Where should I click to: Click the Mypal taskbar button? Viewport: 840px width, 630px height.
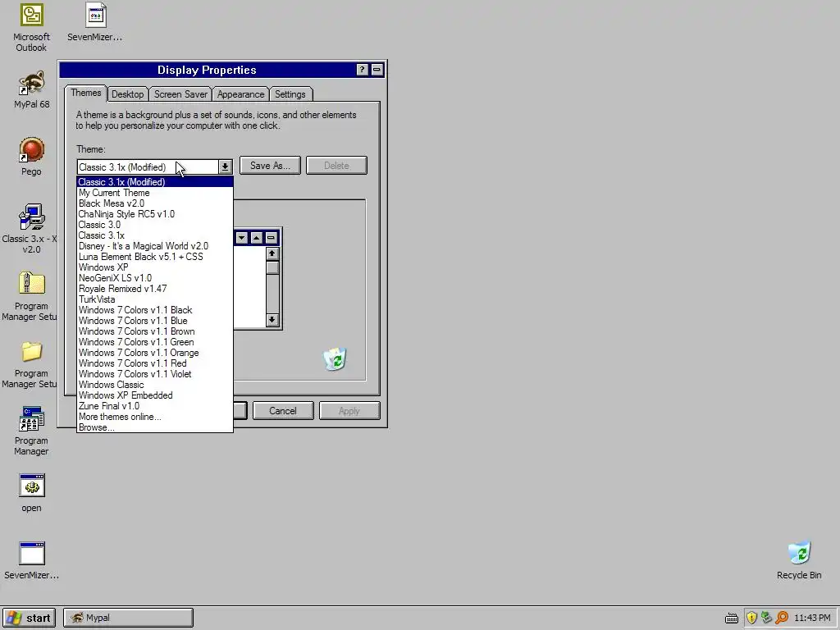[128, 619]
